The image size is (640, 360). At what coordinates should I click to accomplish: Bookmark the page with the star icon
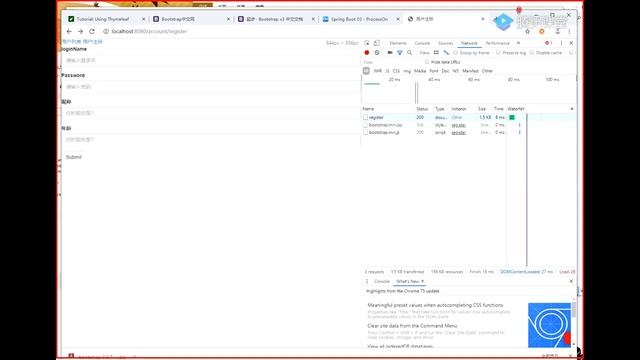coord(527,31)
